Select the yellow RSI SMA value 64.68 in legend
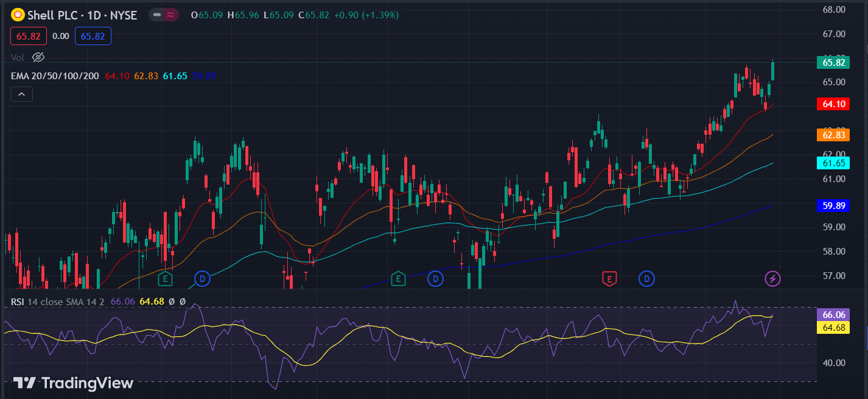Image resolution: width=868 pixels, height=399 pixels. [152, 301]
